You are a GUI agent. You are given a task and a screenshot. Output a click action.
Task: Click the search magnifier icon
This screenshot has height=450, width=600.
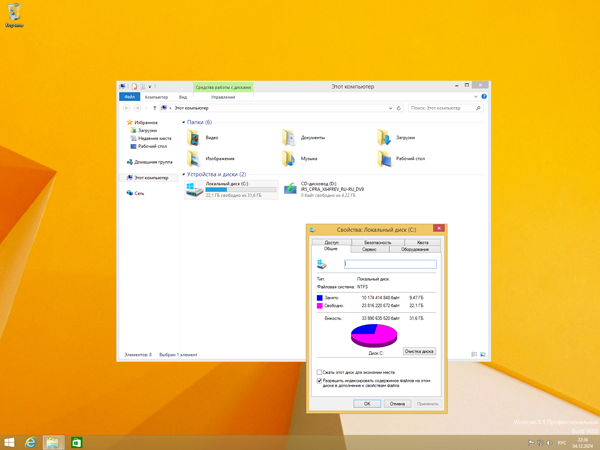coord(478,108)
